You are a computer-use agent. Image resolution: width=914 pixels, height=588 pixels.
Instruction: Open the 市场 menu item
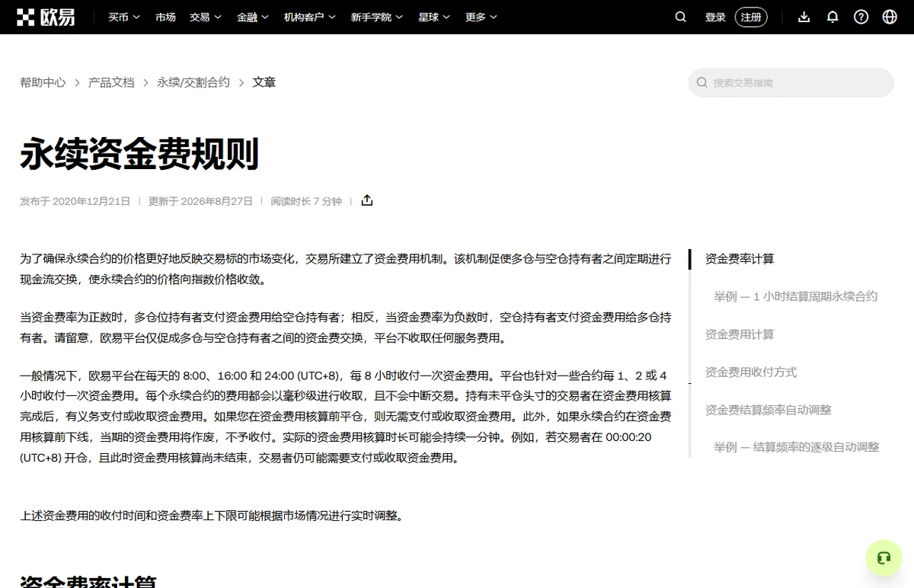pyautogui.click(x=165, y=17)
